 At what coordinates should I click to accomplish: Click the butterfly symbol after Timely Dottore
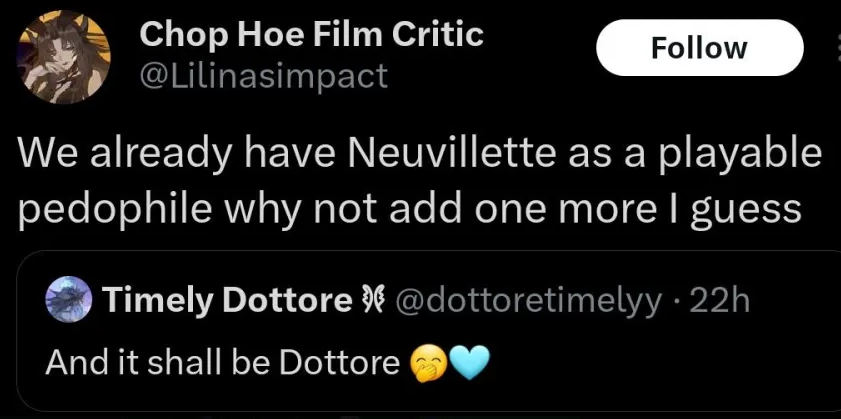point(372,301)
